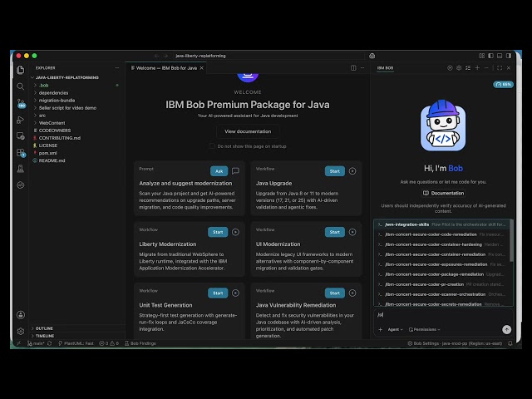Click View documentation button
Viewport: 532px width, 399px height.
248,131
